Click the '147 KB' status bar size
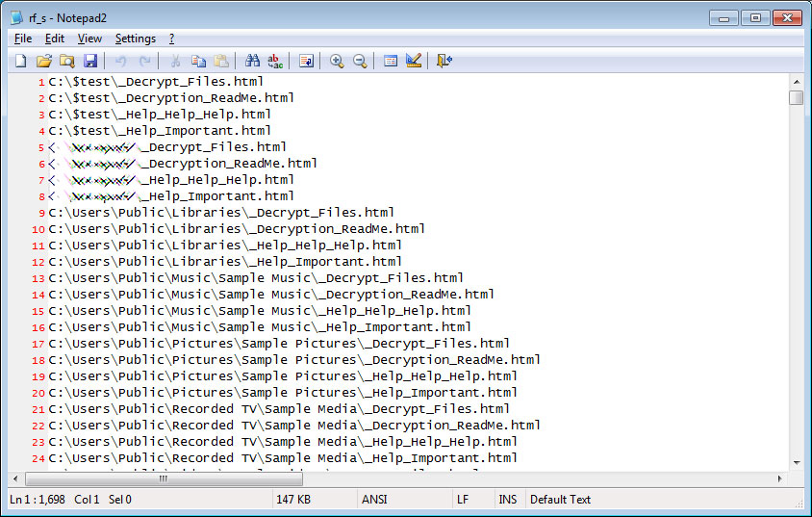Image resolution: width=812 pixels, height=517 pixels. pos(293,500)
